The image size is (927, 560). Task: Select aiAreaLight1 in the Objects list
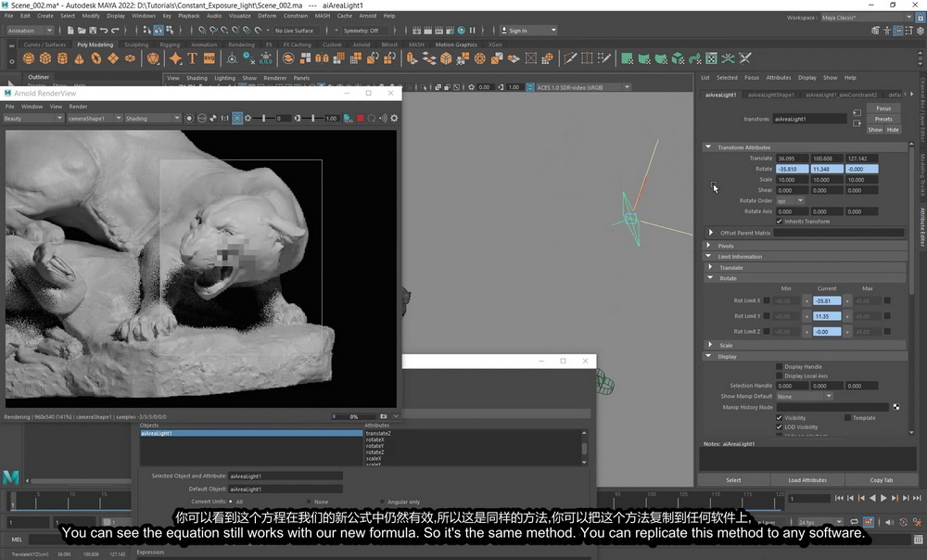(250, 434)
